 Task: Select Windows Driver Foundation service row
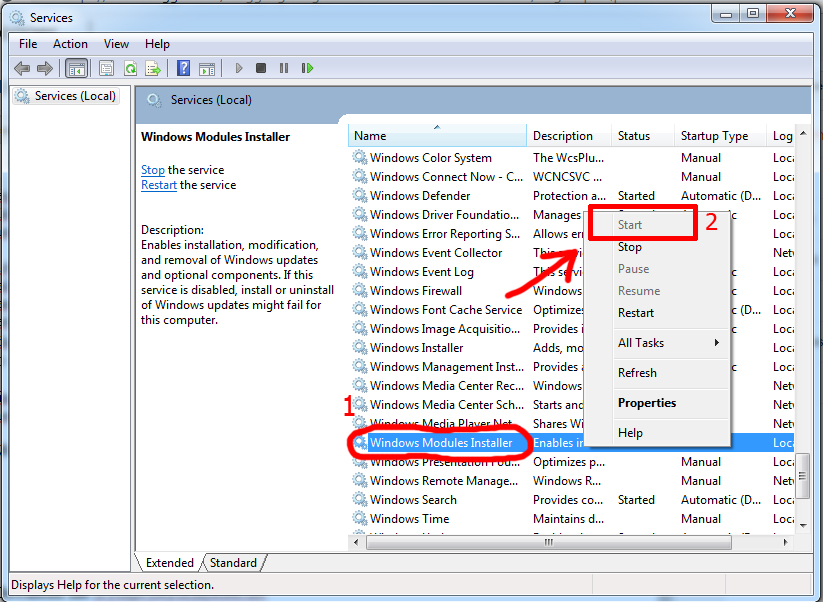[x=573, y=214]
